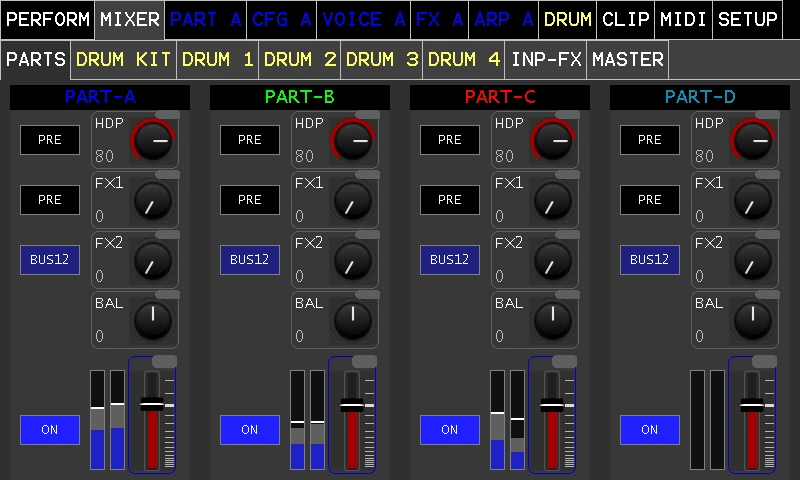Select the DRUM 1 sub-tab
800x480 pixels.
point(218,60)
